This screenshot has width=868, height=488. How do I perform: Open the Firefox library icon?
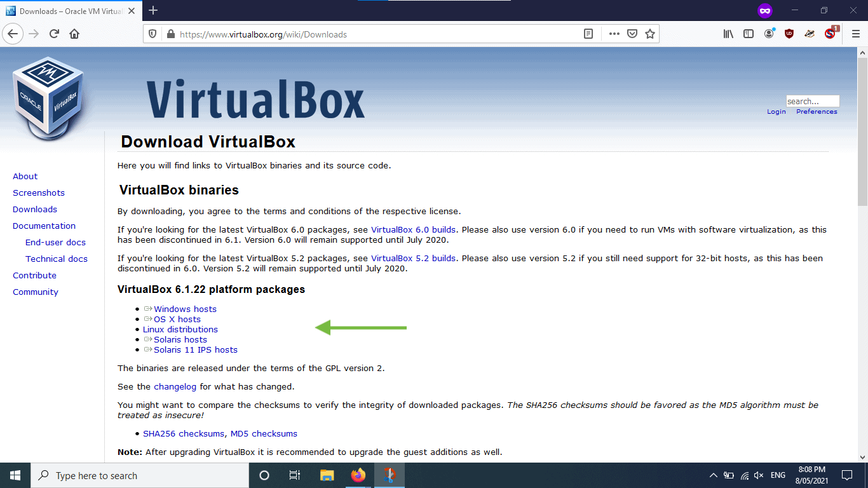(x=728, y=34)
